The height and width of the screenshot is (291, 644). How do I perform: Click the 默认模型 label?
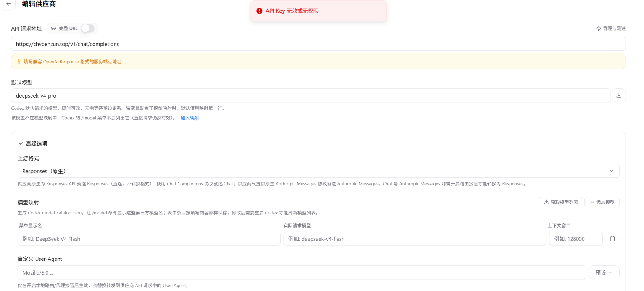coord(22,83)
